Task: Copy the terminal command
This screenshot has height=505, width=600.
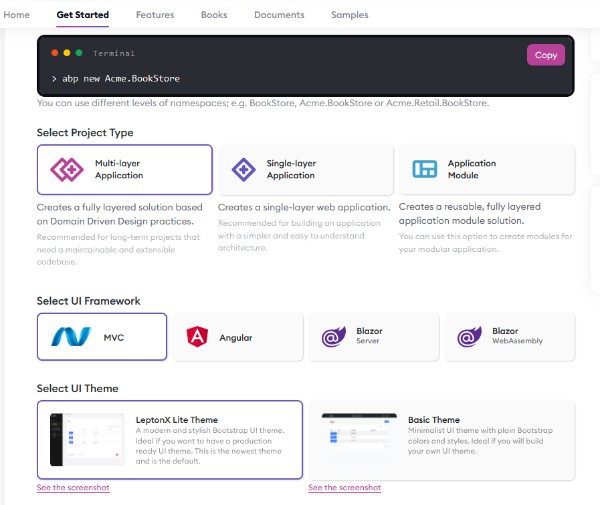Action: pos(546,55)
